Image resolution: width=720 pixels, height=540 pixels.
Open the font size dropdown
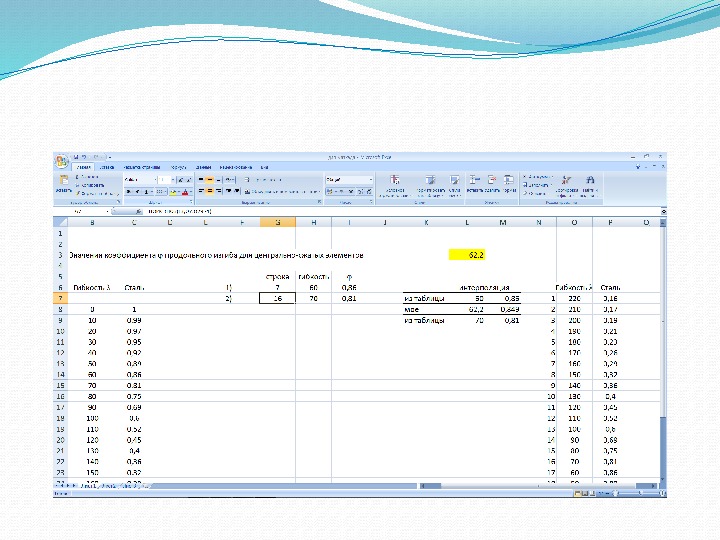click(173, 180)
